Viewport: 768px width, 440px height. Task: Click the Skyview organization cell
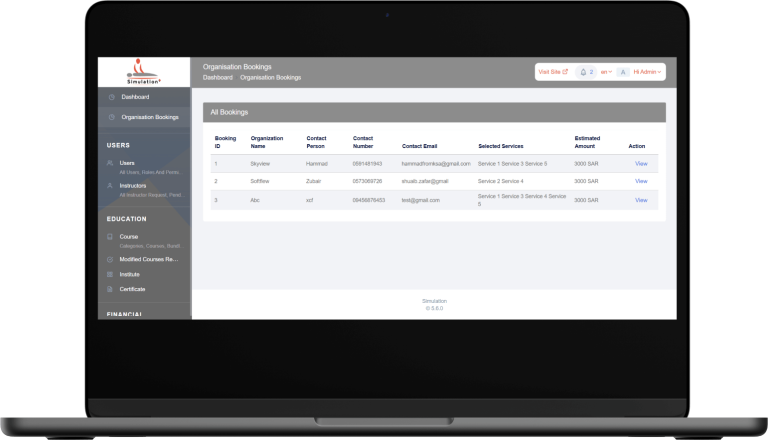click(x=260, y=164)
